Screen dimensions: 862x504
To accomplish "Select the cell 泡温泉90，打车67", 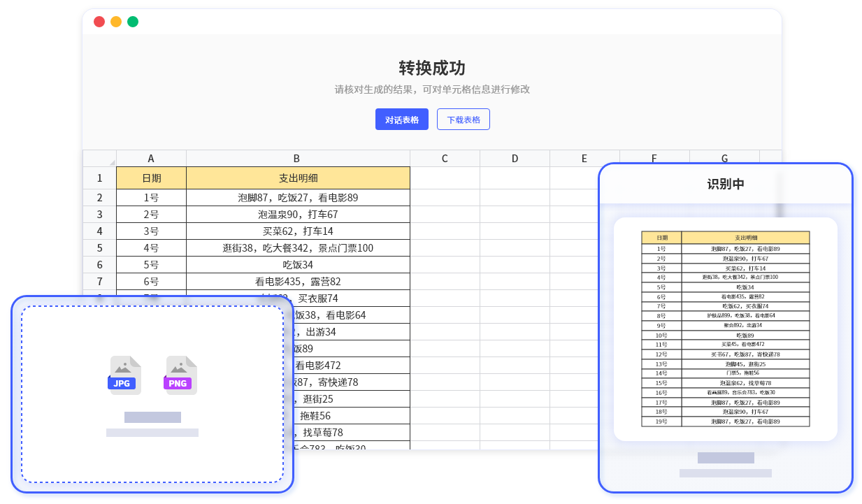I will pyautogui.click(x=296, y=214).
